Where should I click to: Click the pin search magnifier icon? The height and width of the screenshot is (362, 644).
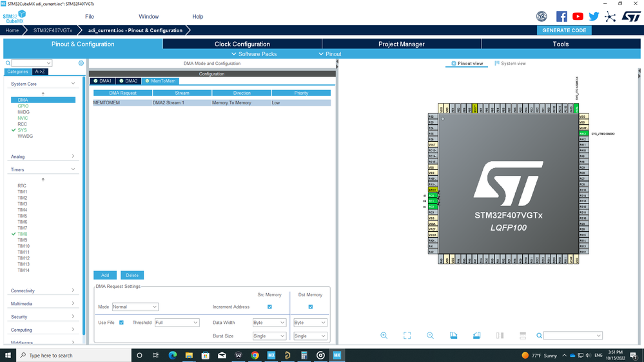[x=540, y=336]
